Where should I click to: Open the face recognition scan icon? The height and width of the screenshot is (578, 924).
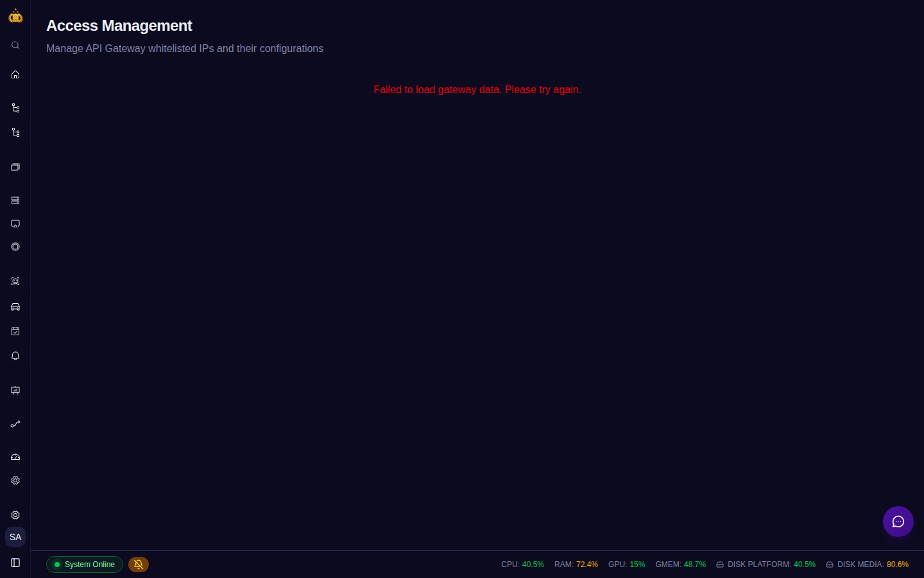[x=15, y=281]
